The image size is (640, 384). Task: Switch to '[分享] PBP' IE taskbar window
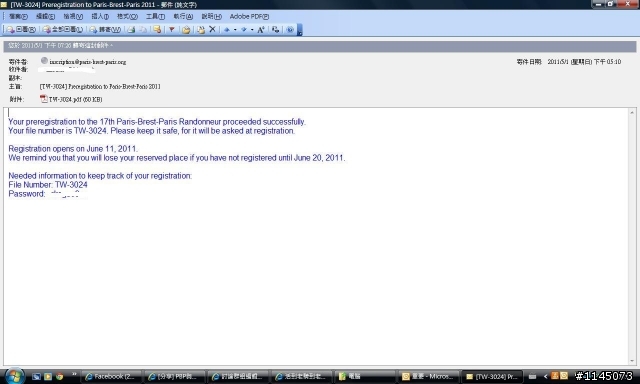point(174,376)
